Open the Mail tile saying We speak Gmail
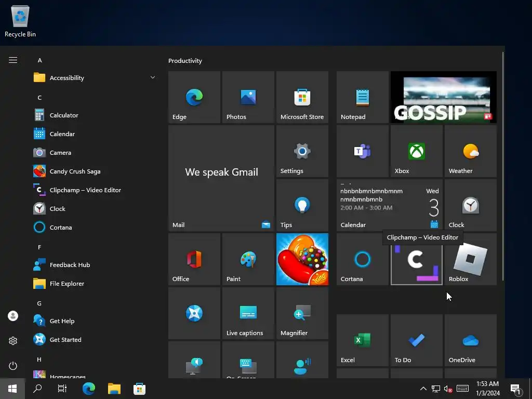The width and height of the screenshot is (532, 399). [x=221, y=178]
